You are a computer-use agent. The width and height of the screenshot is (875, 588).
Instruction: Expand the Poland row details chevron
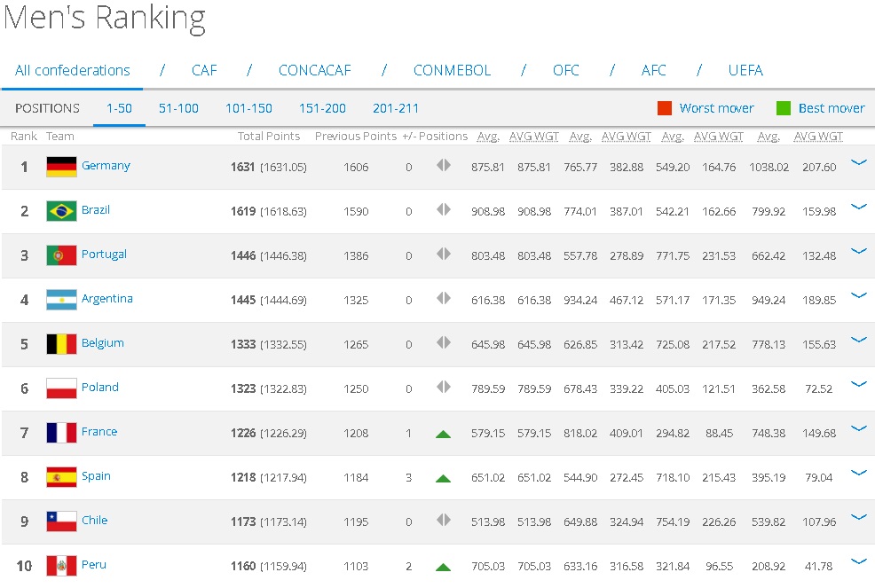pyautogui.click(x=858, y=384)
